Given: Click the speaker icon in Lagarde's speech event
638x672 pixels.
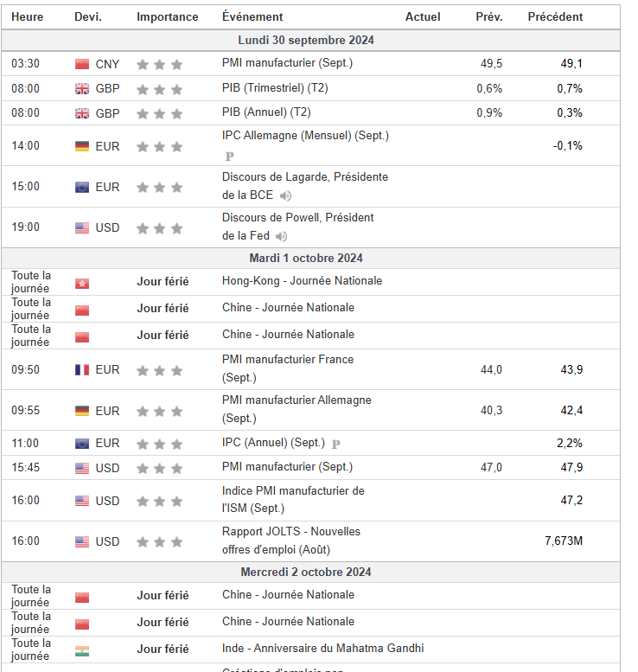Looking at the screenshot, I should click(x=285, y=195).
